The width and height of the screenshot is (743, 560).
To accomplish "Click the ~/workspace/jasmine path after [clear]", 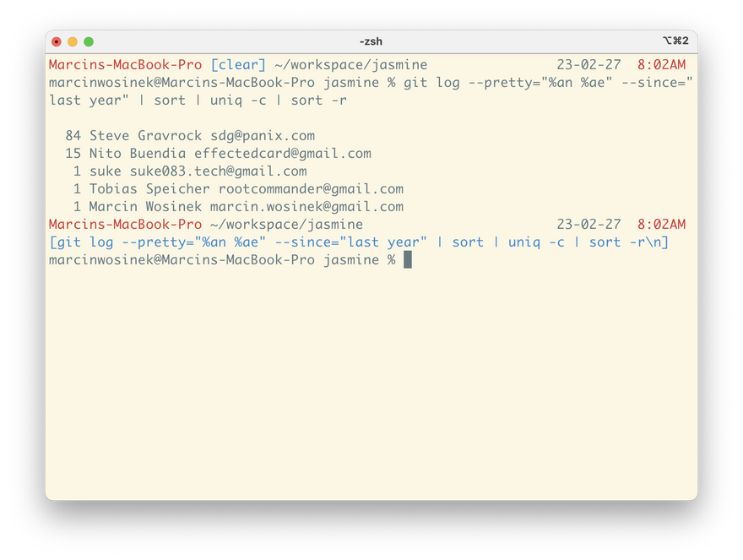I will pos(350,65).
